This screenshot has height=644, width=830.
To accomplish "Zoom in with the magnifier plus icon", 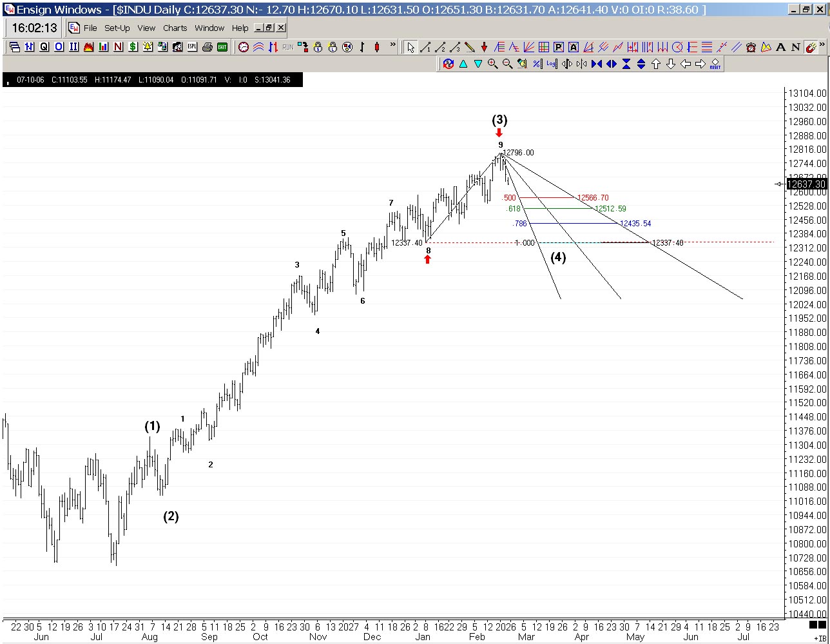I will click(x=493, y=64).
